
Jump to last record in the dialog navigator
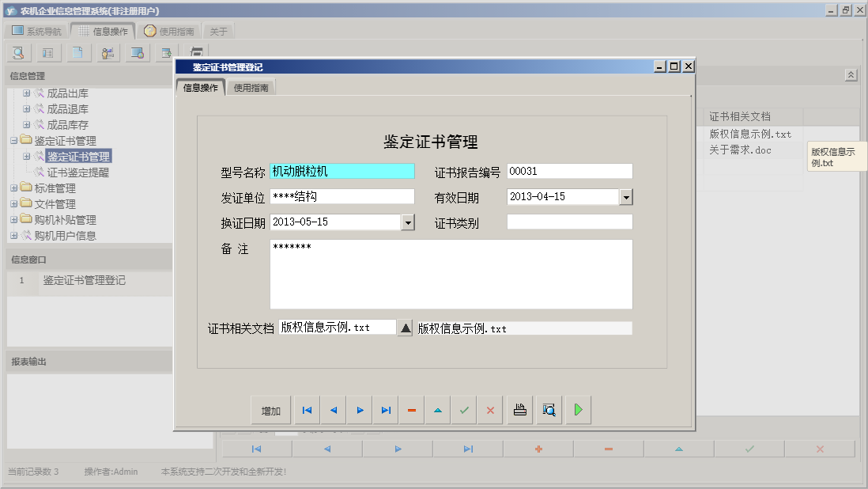(x=386, y=411)
